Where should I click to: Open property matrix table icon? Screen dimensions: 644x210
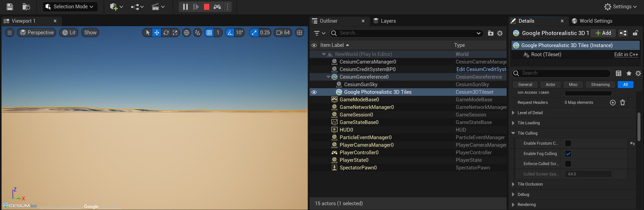(619, 73)
